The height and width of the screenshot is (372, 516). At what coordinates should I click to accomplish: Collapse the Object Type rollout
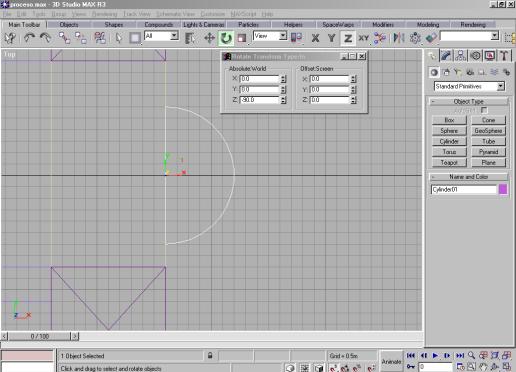(469, 101)
